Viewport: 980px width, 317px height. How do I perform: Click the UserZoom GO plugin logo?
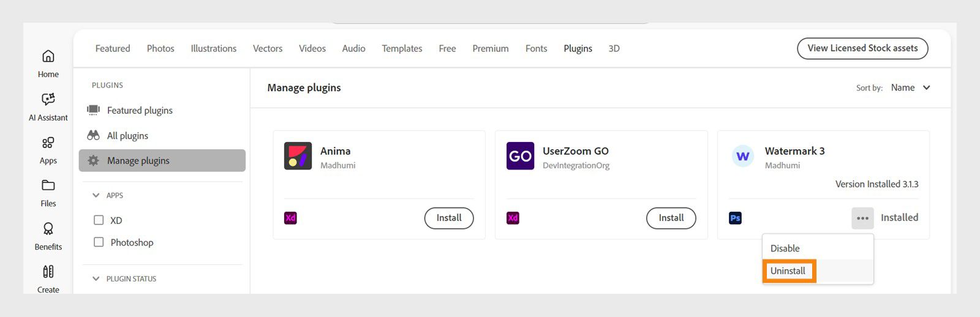(x=520, y=156)
